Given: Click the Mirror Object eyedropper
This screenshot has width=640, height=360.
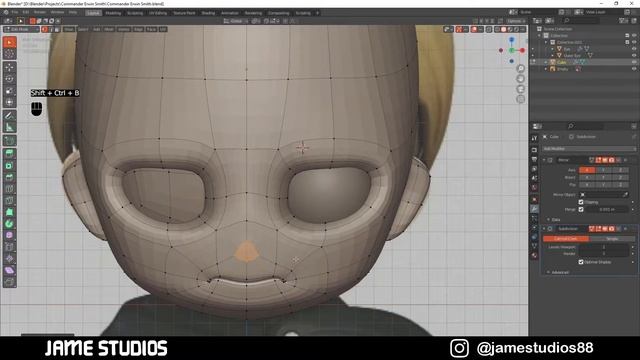Looking at the screenshot, I should click(x=625, y=195).
